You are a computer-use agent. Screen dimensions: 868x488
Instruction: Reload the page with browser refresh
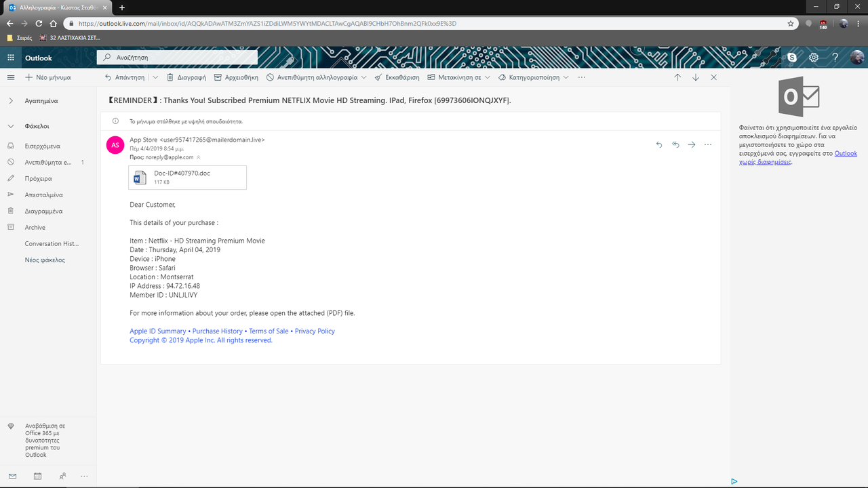tap(39, 23)
